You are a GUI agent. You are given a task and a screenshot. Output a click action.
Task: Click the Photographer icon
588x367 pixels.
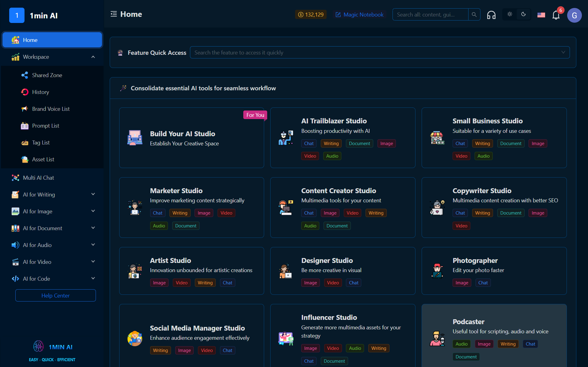pos(437,271)
